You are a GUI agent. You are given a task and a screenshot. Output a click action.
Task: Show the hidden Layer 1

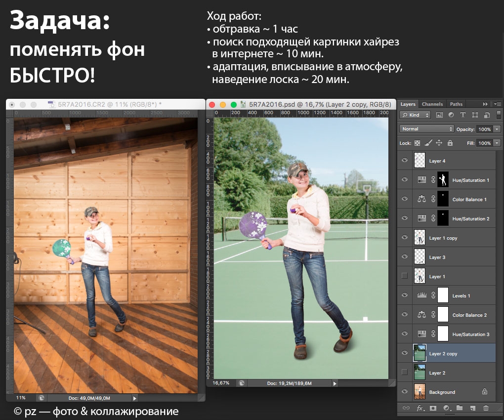coord(405,276)
